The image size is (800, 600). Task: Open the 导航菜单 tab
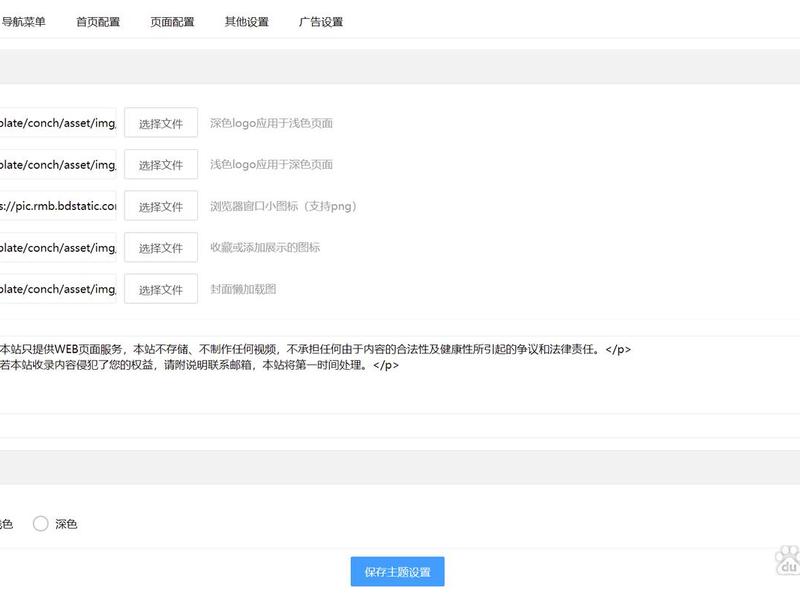point(23,22)
